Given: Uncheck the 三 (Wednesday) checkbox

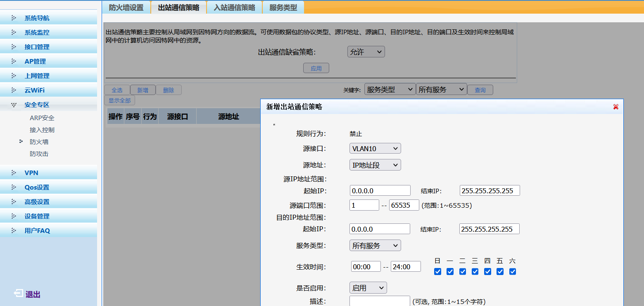Looking at the screenshot, I should pyautogui.click(x=475, y=271).
